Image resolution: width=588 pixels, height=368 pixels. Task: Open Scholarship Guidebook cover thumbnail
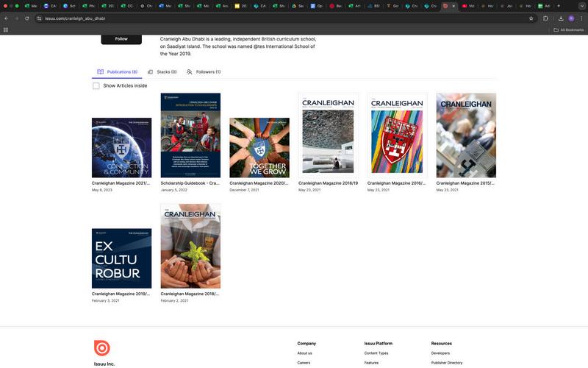click(190, 135)
